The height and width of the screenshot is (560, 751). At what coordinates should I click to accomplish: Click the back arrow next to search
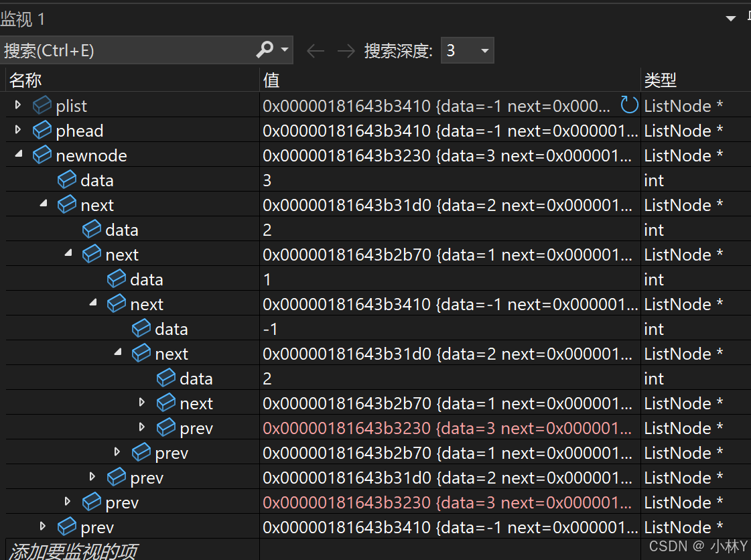[315, 50]
